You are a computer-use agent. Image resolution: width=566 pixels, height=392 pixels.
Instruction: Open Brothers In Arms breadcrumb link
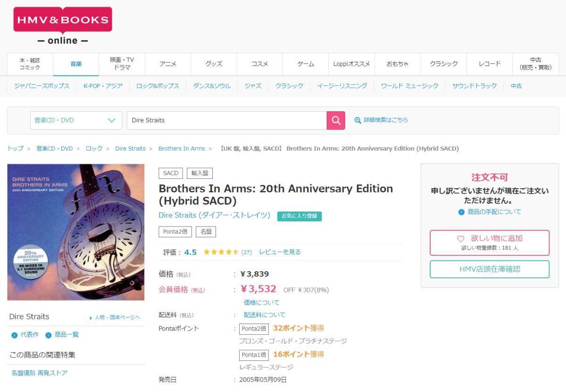(182, 149)
